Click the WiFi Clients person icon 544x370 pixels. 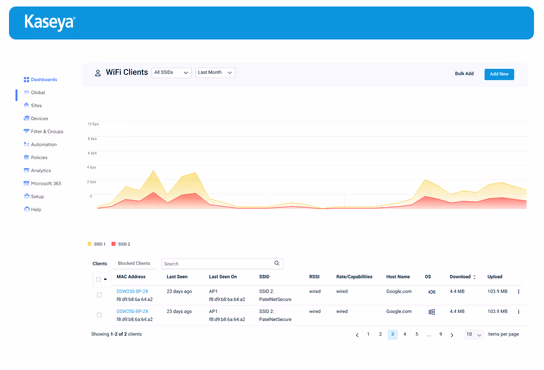(x=98, y=73)
